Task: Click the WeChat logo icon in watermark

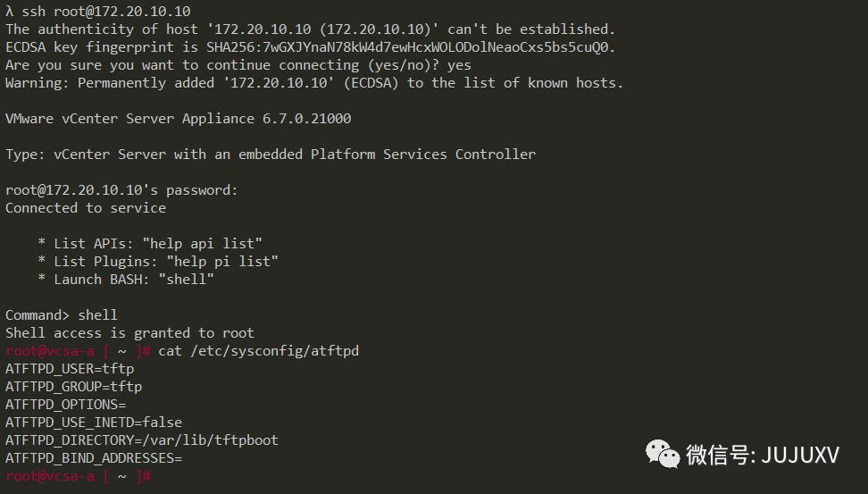Action: [662, 454]
